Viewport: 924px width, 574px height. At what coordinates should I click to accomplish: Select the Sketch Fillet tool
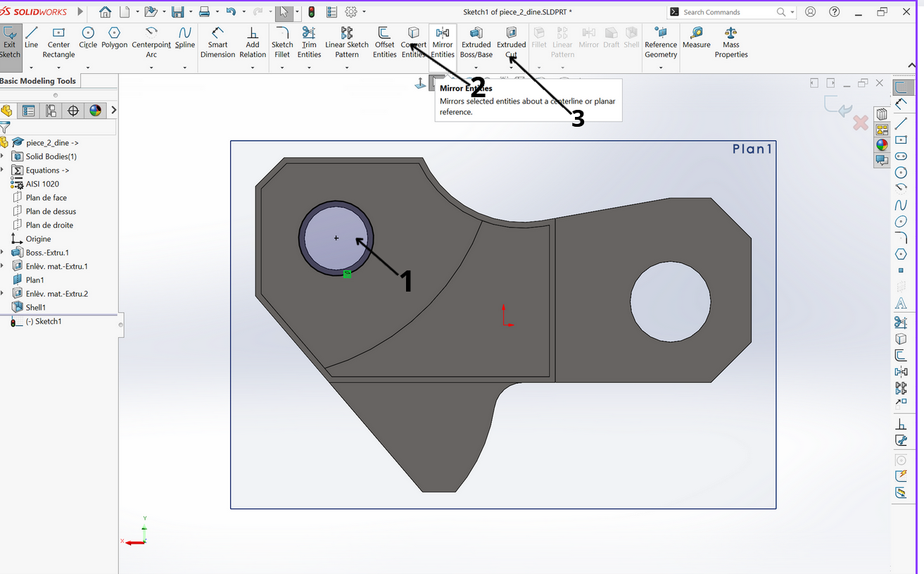point(282,42)
